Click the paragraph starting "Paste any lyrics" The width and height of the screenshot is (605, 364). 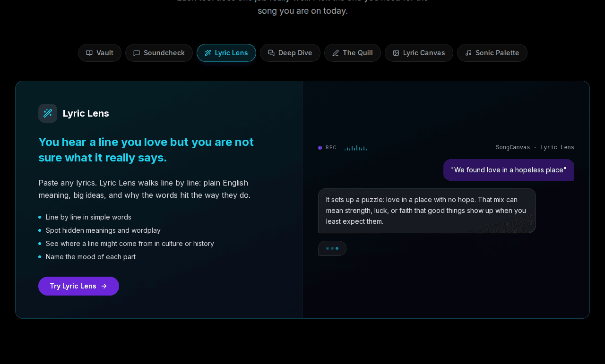145,189
